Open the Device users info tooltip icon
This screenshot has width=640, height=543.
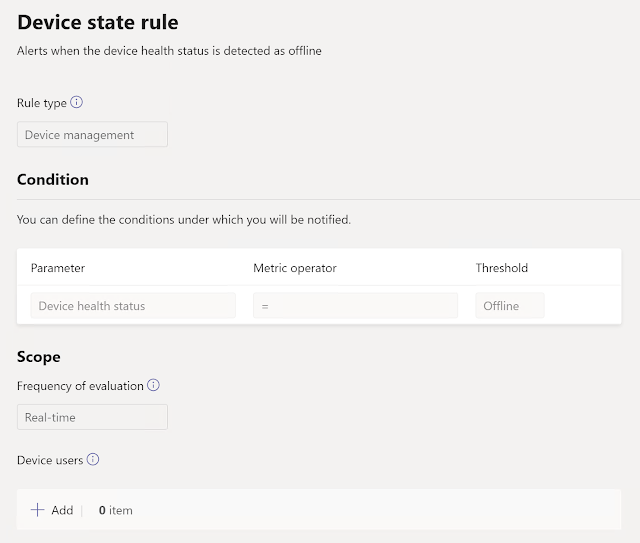click(93, 459)
